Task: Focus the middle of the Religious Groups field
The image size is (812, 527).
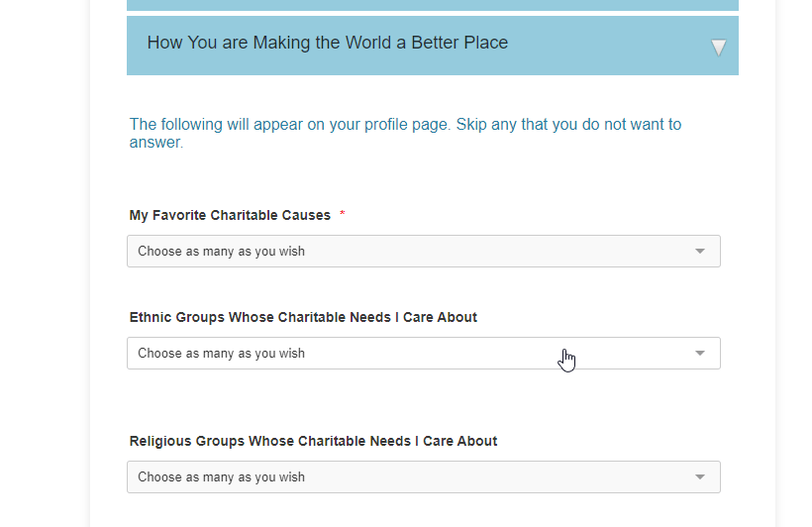Action: click(x=423, y=477)
